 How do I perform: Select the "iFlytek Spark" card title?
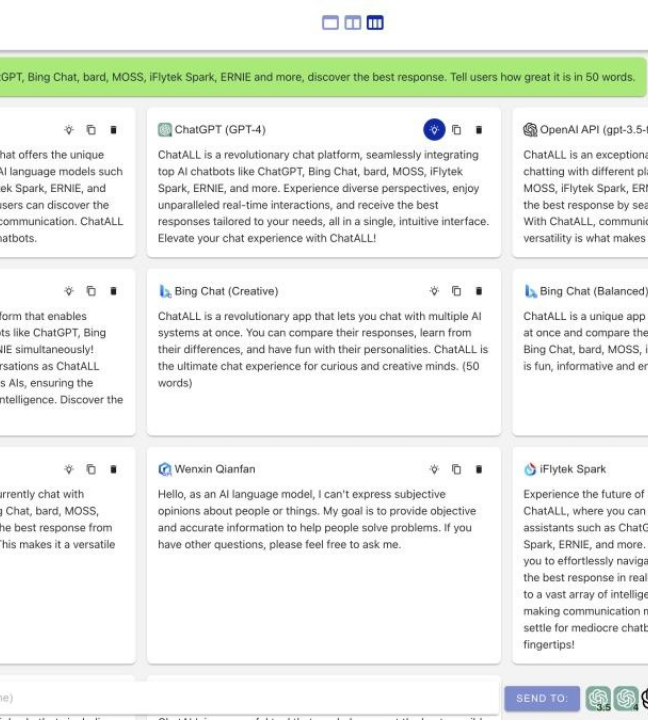pos(573,469)
